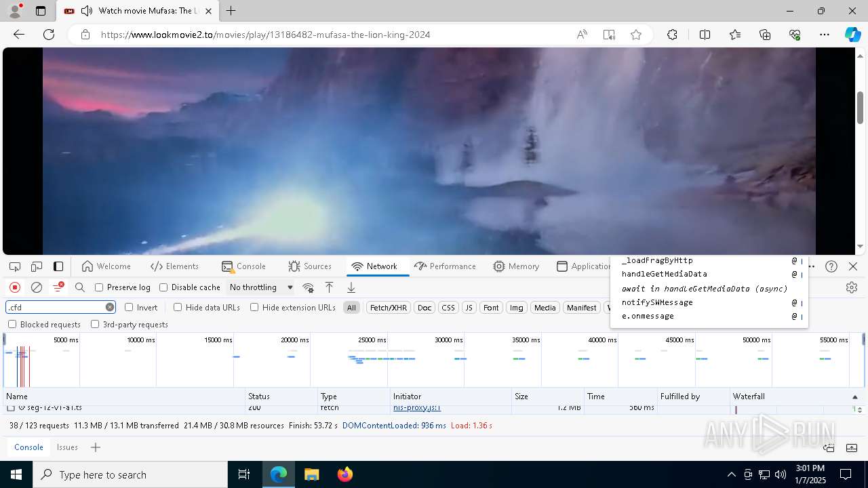Open Collections icon in Edge toolbar

pyautogui.click(x=765, y=35)
